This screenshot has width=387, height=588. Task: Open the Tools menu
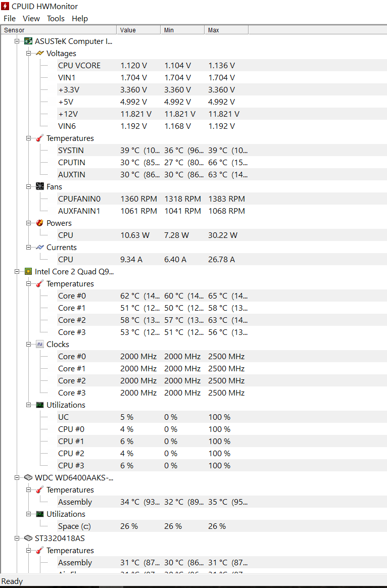click(56, 18)
